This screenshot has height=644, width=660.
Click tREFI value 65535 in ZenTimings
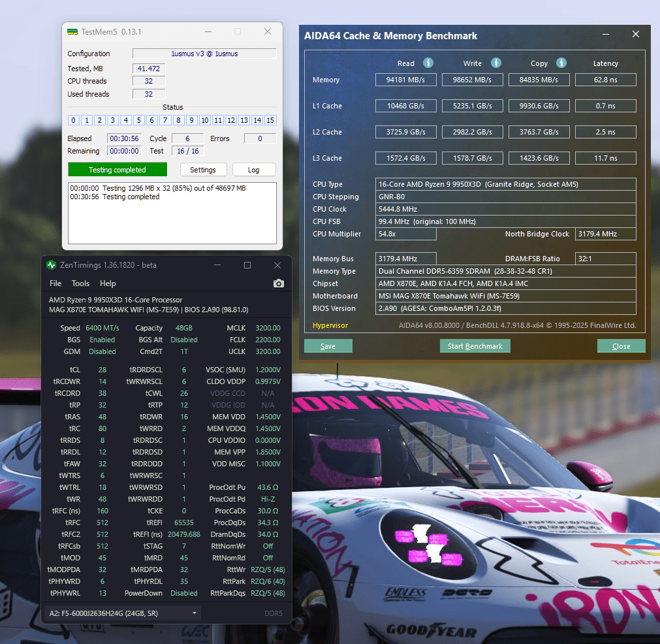[x=184, y=523]
